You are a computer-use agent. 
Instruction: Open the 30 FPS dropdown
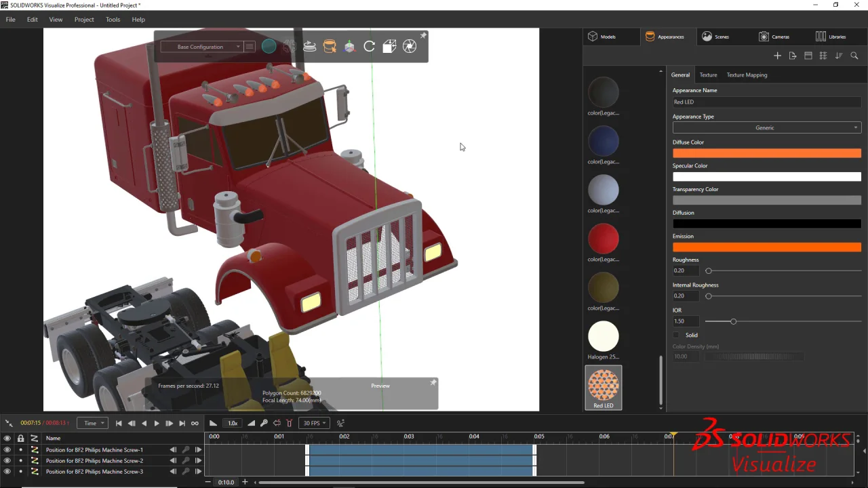(x=315, y=423)
